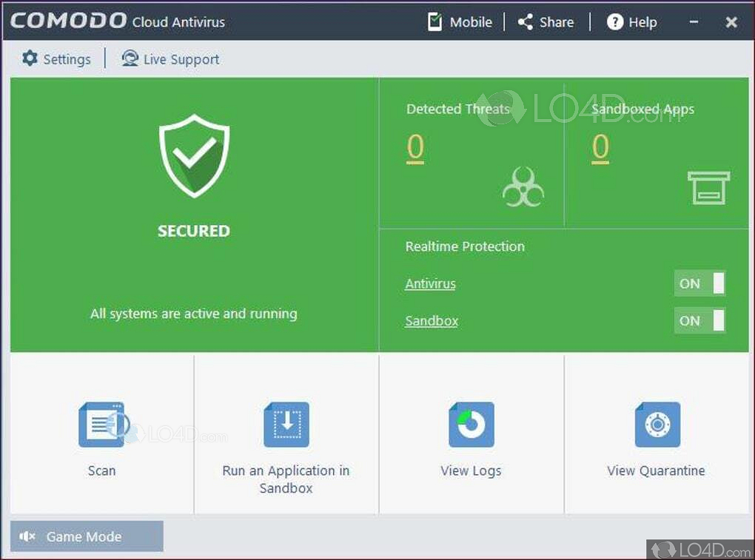Image resolution: width=755 pixels, height=560 pixels.
Task: Turn off the Antivirus realtime toggle
Action: 699,283
